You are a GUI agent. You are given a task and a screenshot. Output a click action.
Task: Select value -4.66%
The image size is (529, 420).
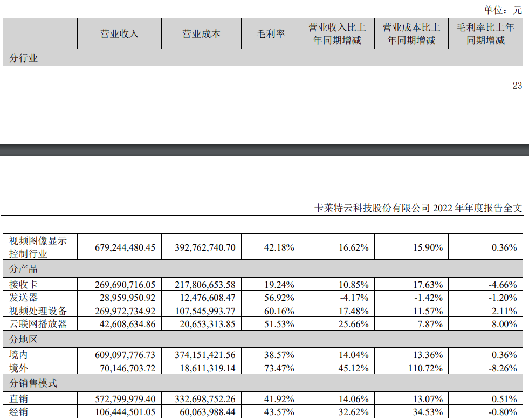[503, 285]
